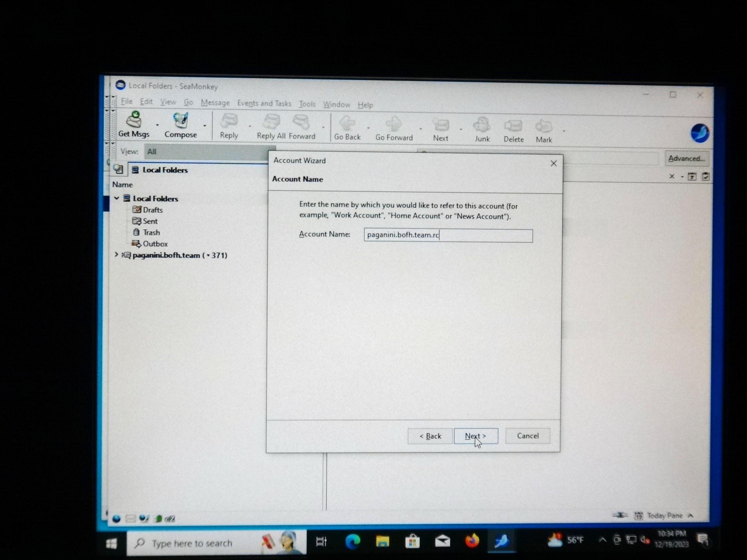The image size is (747, 560).
Task: Click the Account Name input field
Action: (x=448, y=235)
